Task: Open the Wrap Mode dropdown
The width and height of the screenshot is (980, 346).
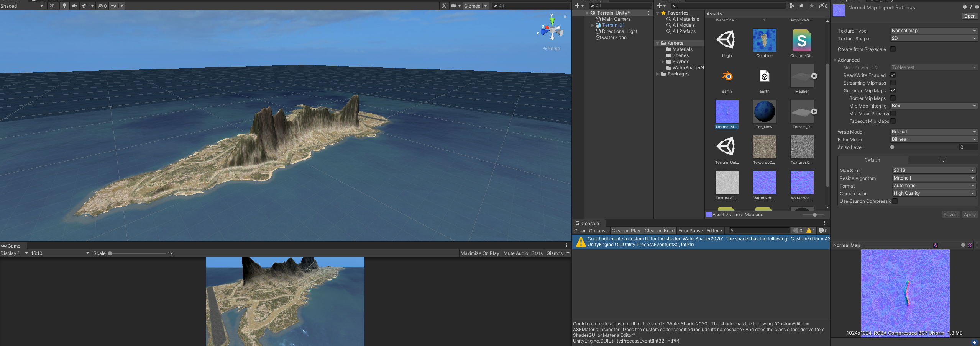Action: [x=934, y=132]
